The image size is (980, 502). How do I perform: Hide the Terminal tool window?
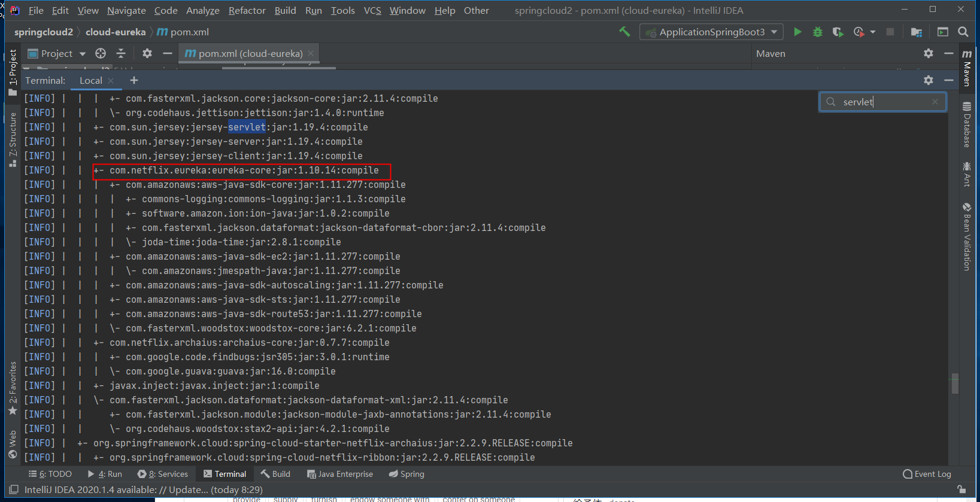949,80
